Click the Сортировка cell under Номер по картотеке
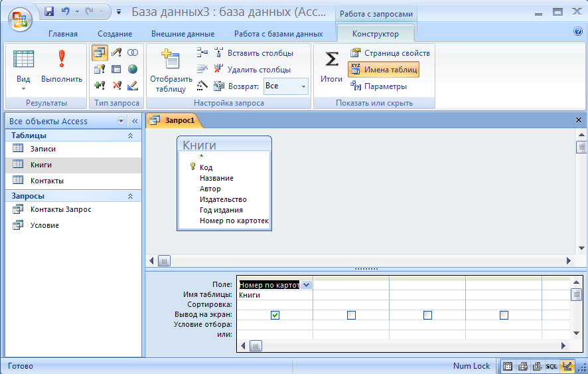Viewport: 588px width, 374px height. [275, 304]
